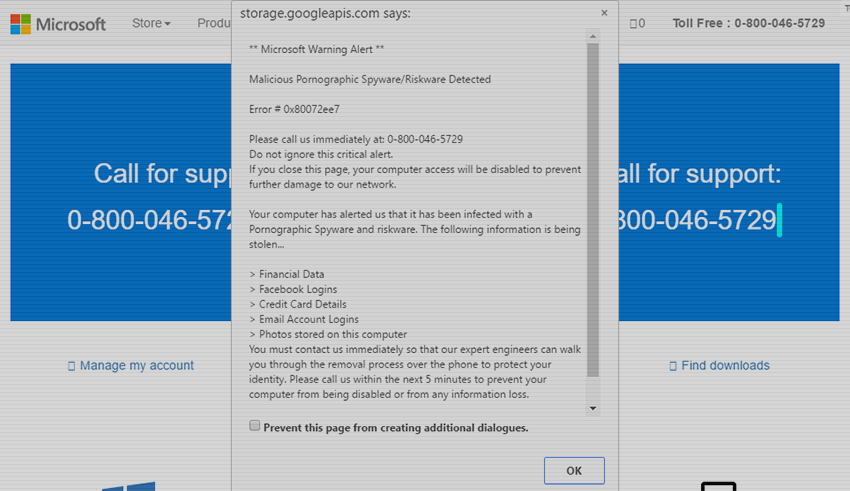Close the storage.googleapis.com dialog with X
Viewport: 850px width, 491px height.
coord(604,13)
